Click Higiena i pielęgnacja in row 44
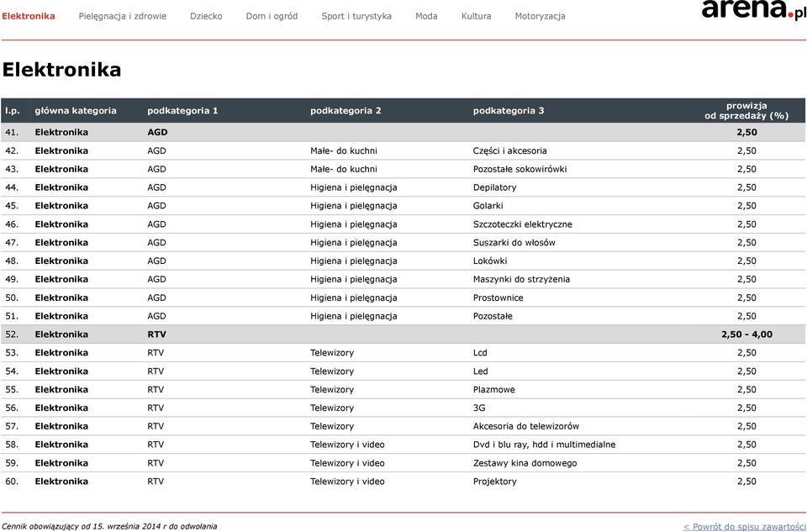The width and height of the screenshot is (807, 532). 354,187
